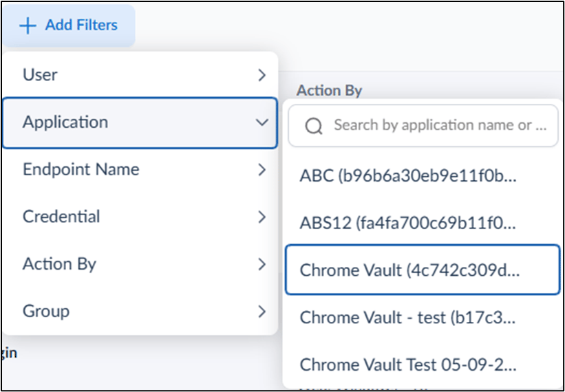The width and height of the screenshot is (565, 392).
Task: Select the ABS12 (fa4fa700c69b11f0... application
Action: 423,224
